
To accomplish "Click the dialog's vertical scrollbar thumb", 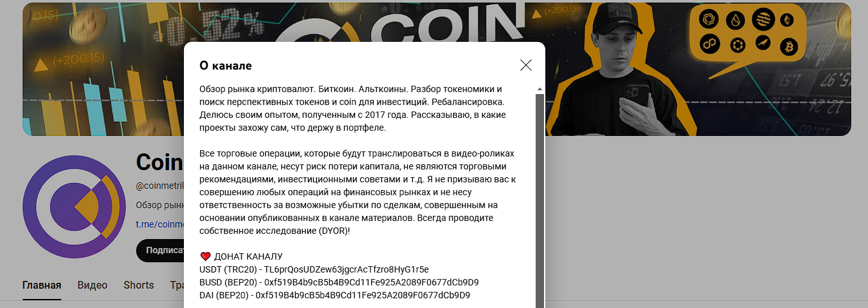I will click(540, 200).
